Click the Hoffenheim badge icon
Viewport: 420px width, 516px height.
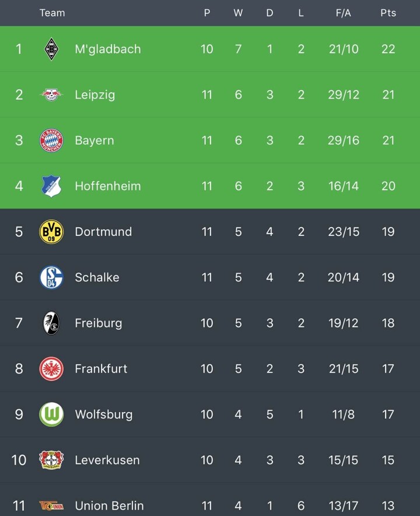coord(51,186)
